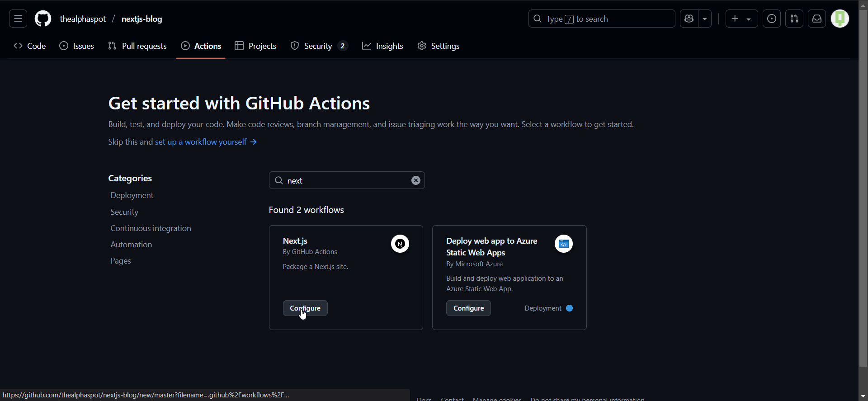
Task: Click the Azure Static Web Apps logo
Action: coord(564,244)
